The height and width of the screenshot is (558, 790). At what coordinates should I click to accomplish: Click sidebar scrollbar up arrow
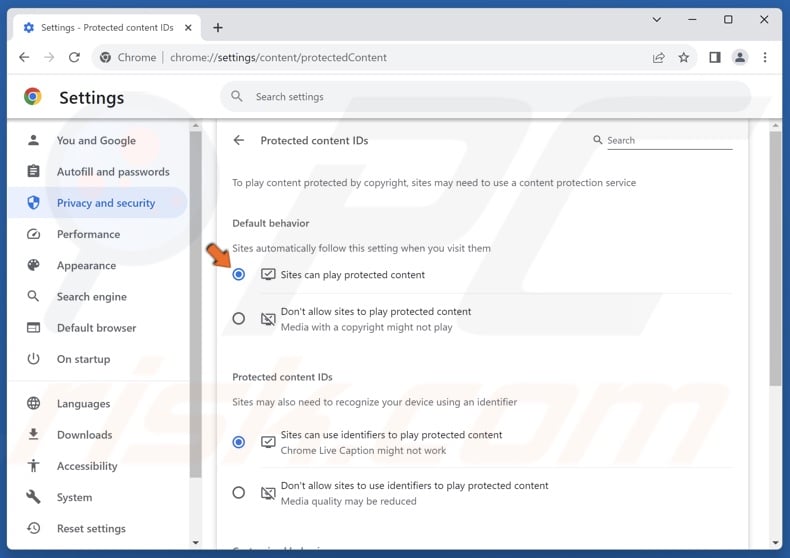(196, 125)
